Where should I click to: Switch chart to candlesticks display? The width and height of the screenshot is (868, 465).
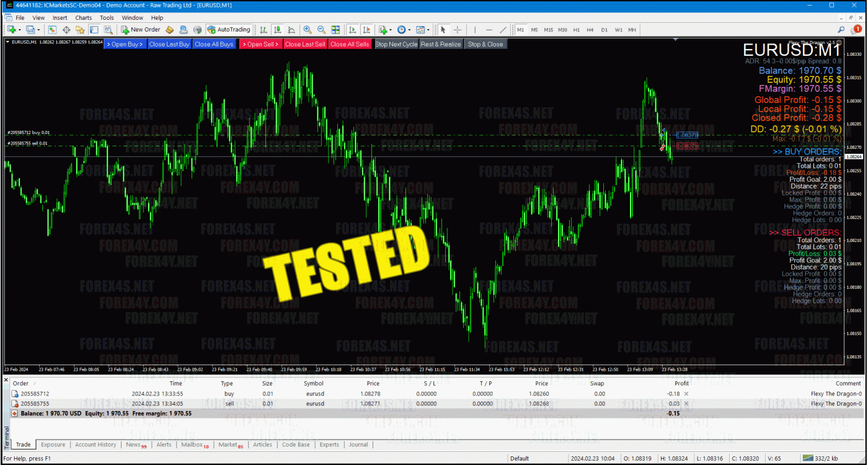[277, 30]
